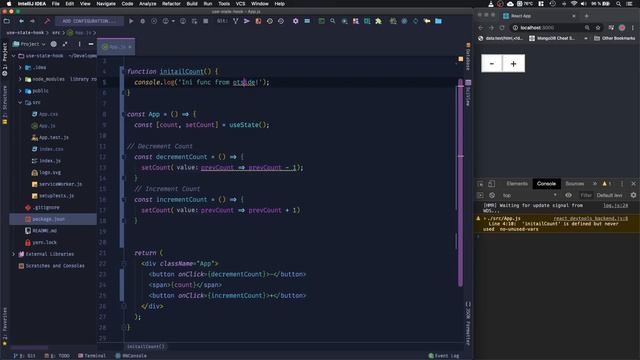Image resolution: width=640 pixels, height=360 pixels.
Task: Hide the Project panel with minus icon
Action: pos(91,44)
